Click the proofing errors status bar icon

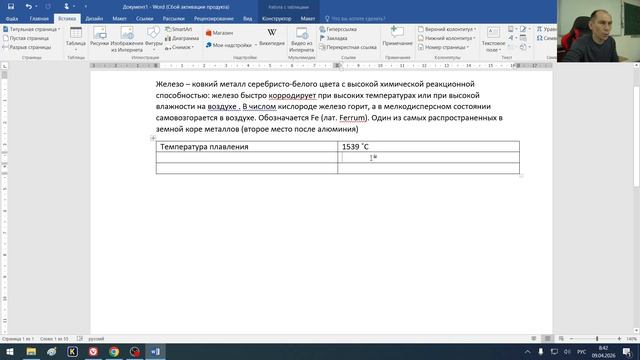point(80,339)
